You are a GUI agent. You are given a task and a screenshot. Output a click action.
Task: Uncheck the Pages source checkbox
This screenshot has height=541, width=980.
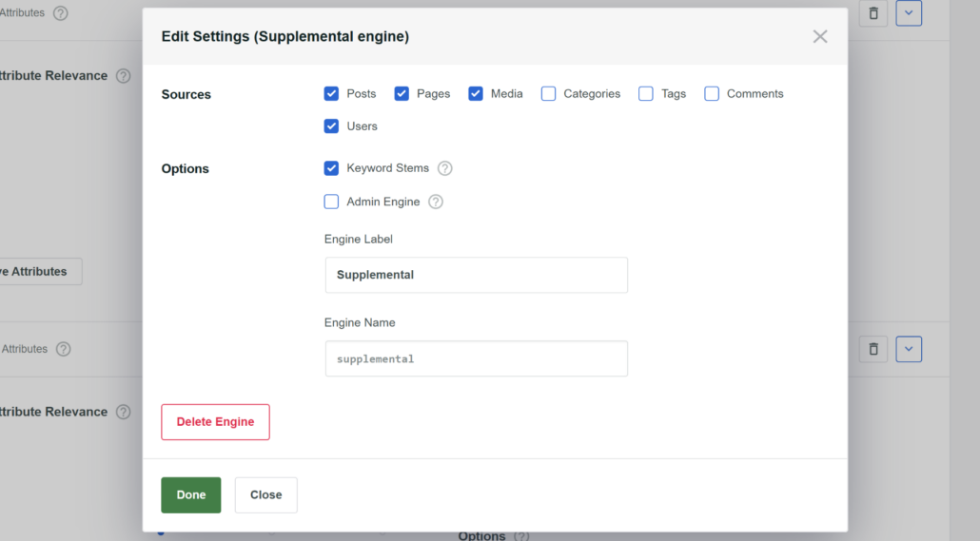[x=402, y=94]
